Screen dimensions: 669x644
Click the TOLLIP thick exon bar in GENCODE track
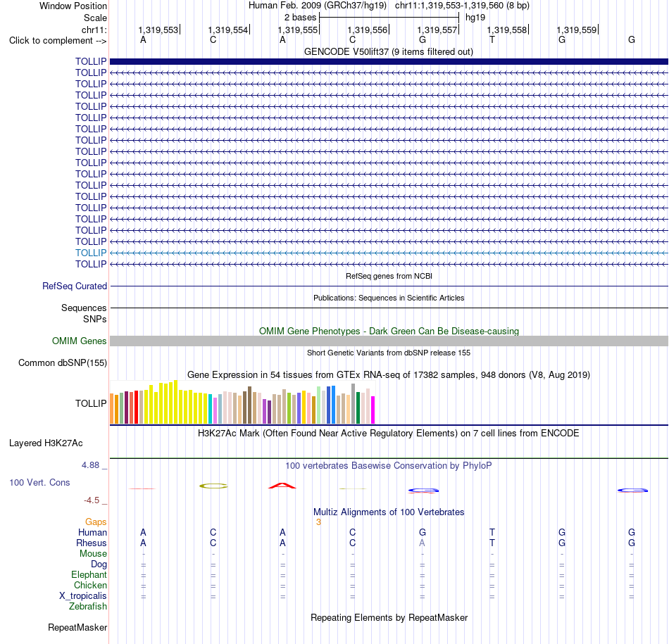click(389, 61)
